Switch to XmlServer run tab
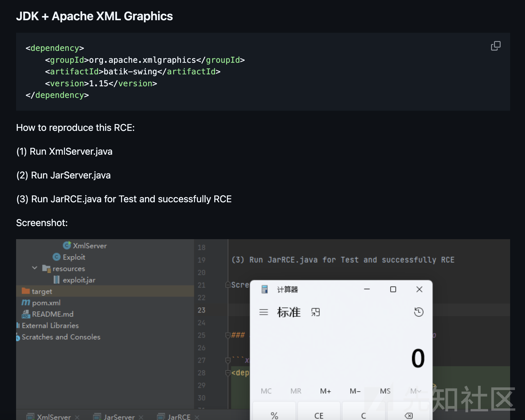Viewport: 525px width, 420px height. pos(49,416)
